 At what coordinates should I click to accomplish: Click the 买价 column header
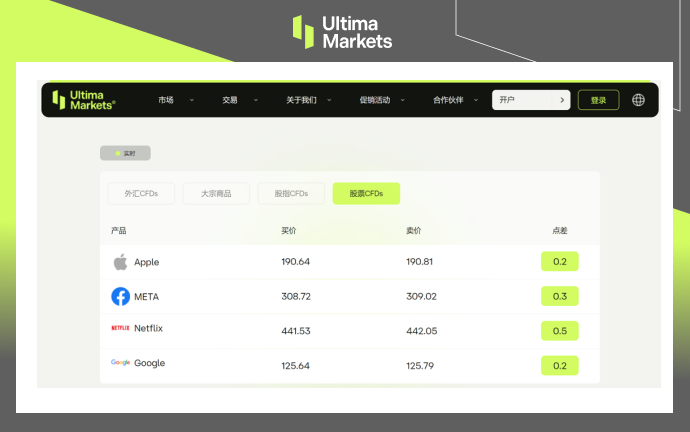coord(289,231)
